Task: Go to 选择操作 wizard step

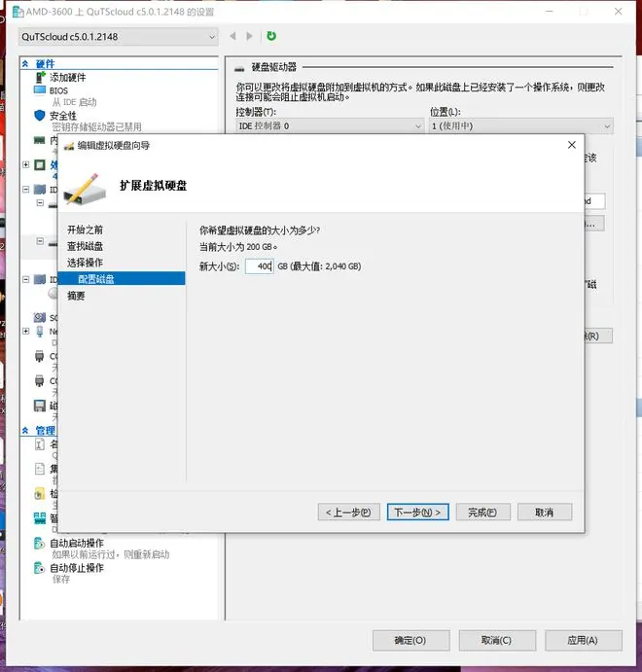Action: click(85, 263)
